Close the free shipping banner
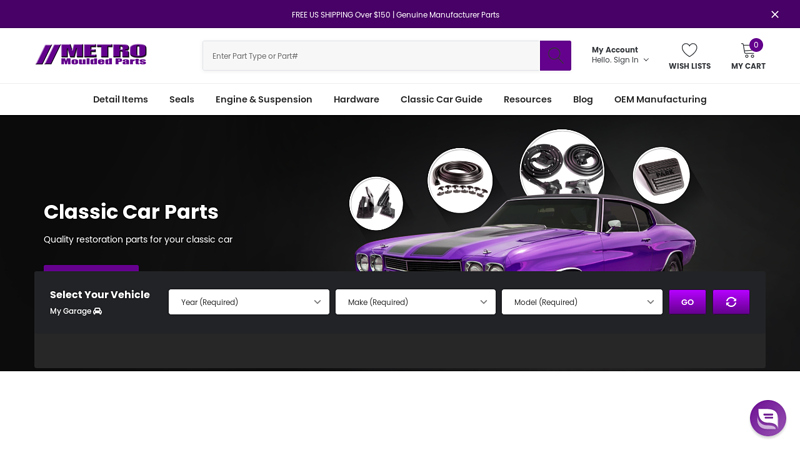The width and height of the screenshot is (800, 450). [x=775, y=14]
